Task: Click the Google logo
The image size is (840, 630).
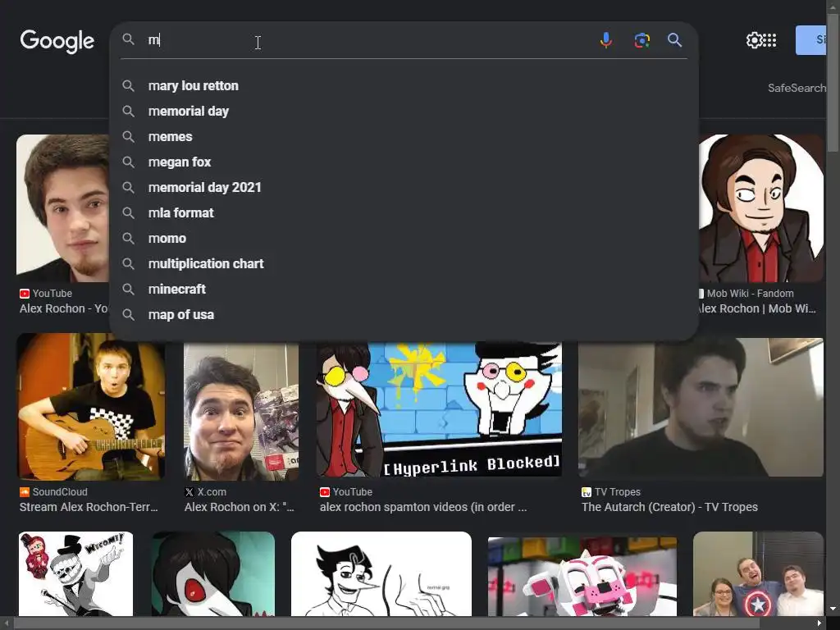Action: pos(57,41)
